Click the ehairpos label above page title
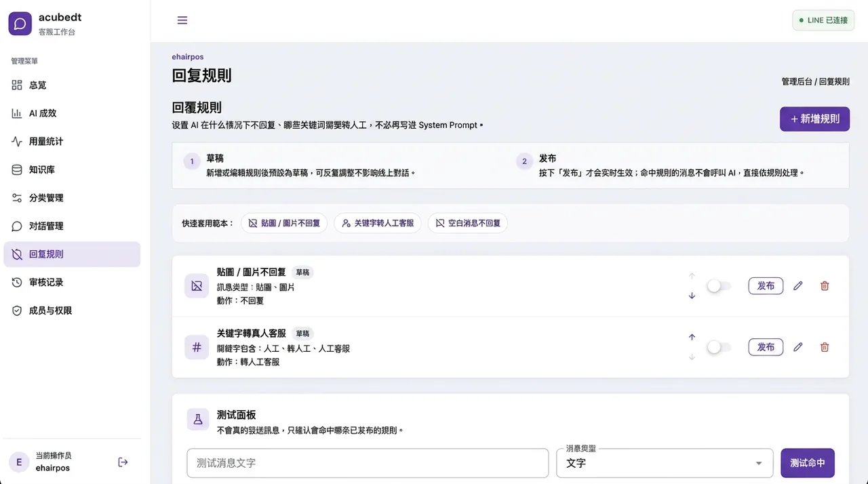The width and height of the screenshot is (868, 484). [x=188, y=57]
